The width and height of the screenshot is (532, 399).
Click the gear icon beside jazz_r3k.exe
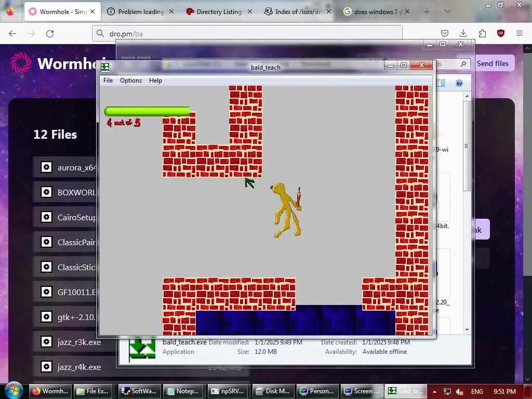click(x=46, y=342)
